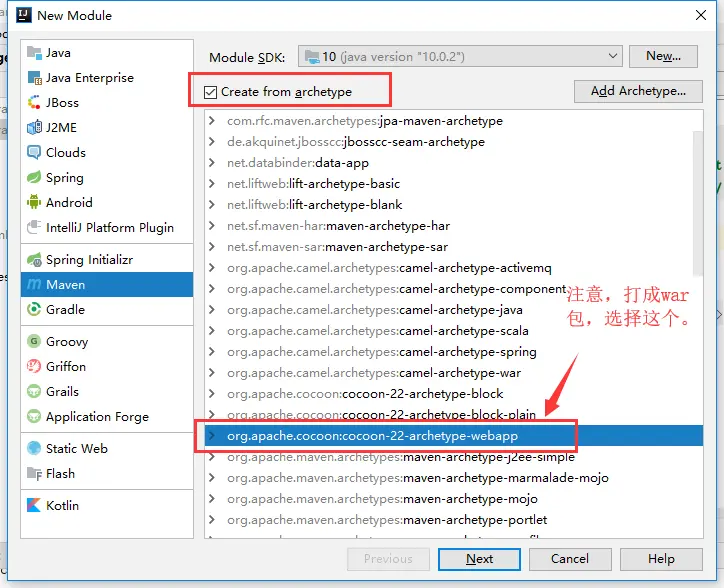Click the Cancel button
The width and height of the screenshot is (724, 588).
coord(570,559)
